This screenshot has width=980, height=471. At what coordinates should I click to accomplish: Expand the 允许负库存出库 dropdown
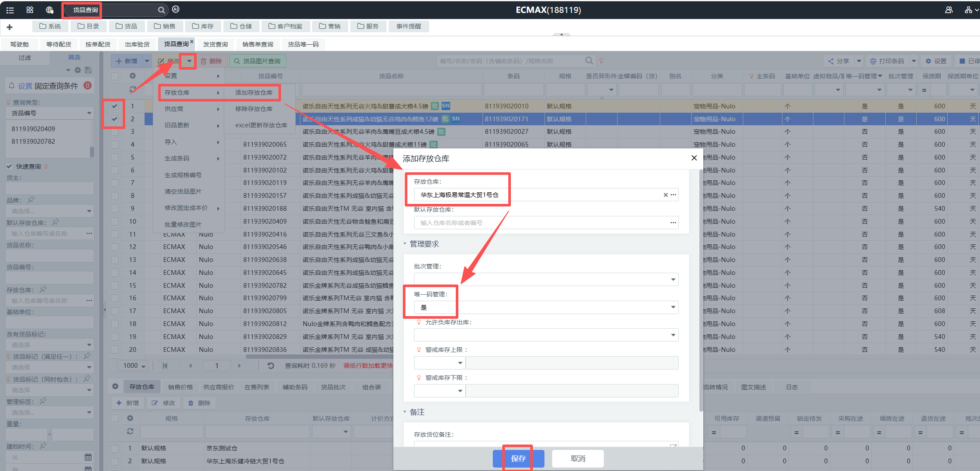pyautogui.click(x=673, y=335)
